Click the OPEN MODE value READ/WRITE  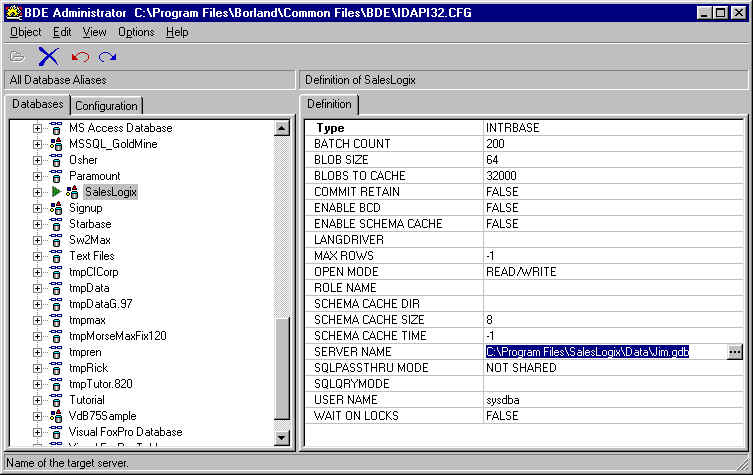(x=521, y=272)
